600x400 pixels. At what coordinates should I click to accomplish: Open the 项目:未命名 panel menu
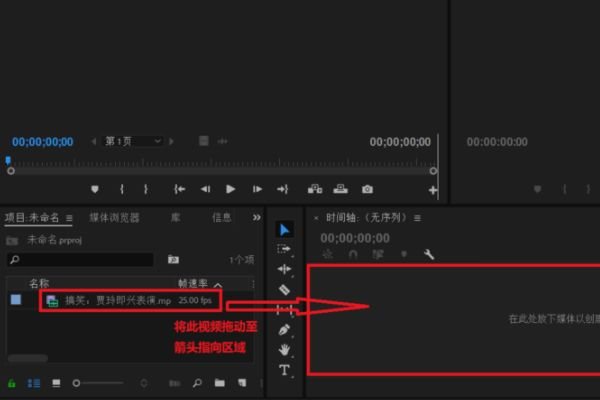click(x=69, y=218)
